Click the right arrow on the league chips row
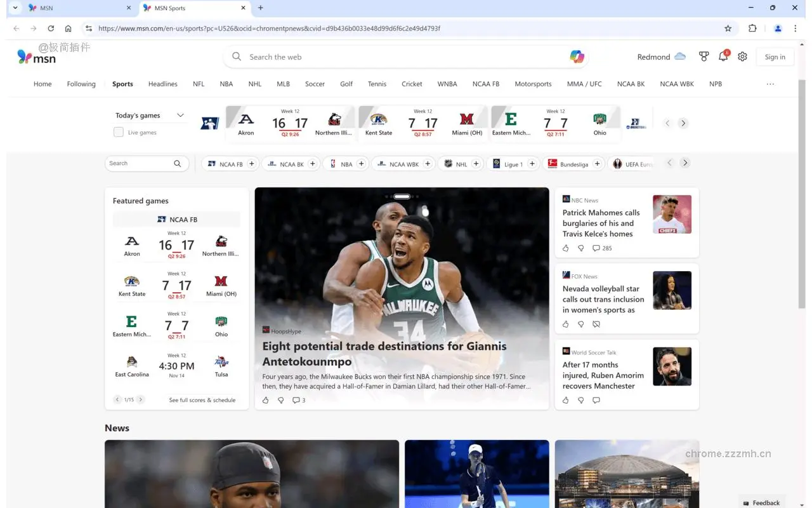The height and width of the screenshot is (508, 812). click(685, 163)
